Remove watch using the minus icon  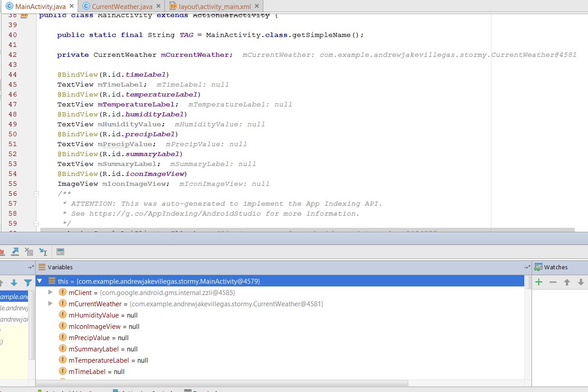553,282
